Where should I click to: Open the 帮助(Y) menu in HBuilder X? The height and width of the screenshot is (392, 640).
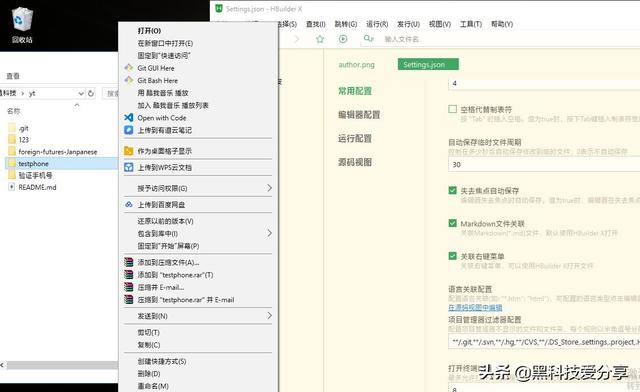click(502, 24)
